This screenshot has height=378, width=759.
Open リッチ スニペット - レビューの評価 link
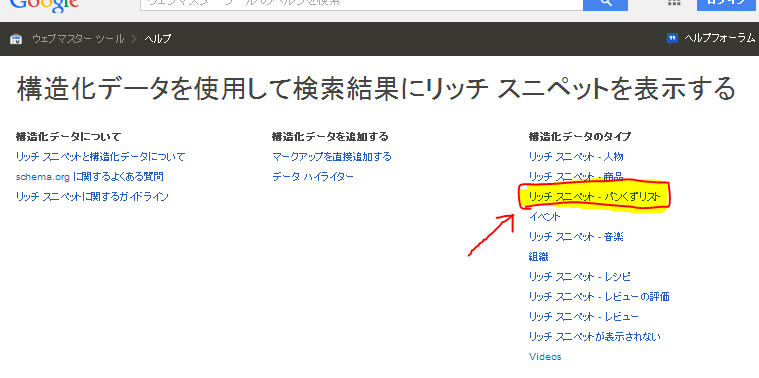point(599,297)
